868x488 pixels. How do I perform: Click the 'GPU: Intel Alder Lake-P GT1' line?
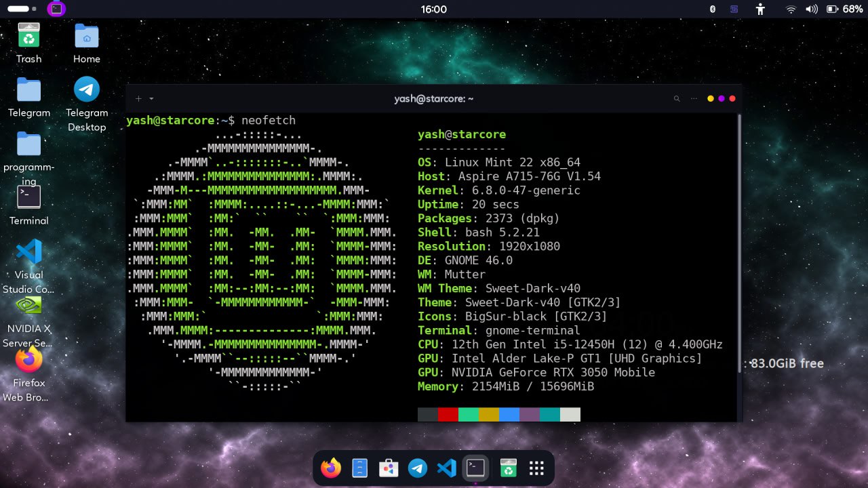560,359
